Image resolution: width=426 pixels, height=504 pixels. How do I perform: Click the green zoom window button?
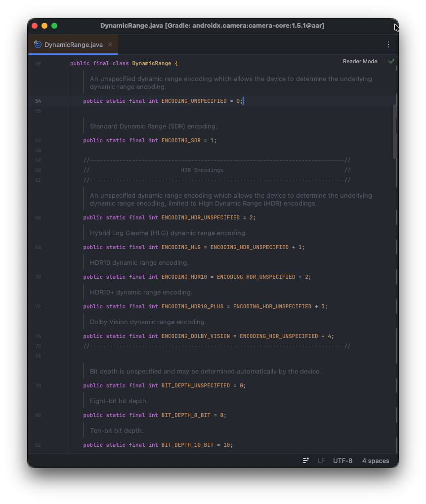coord(54,26)
